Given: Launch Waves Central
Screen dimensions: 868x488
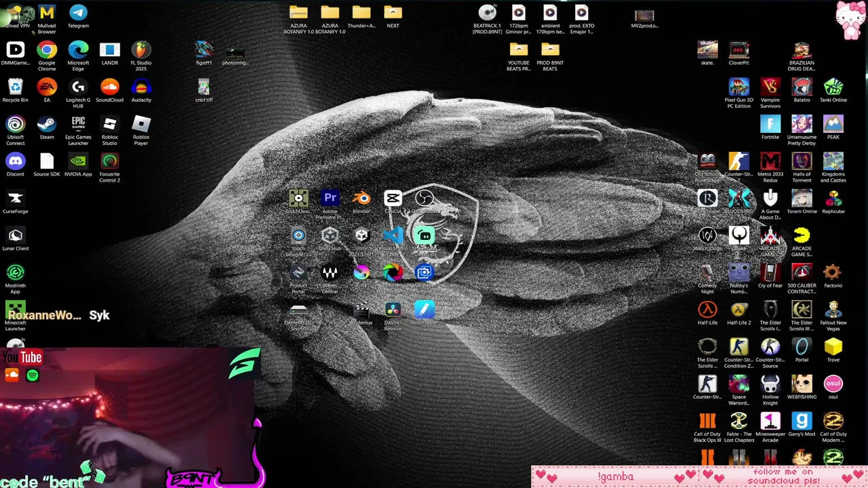Looking at the screenshot, I should pyautogui.click(x=330, y=272).
